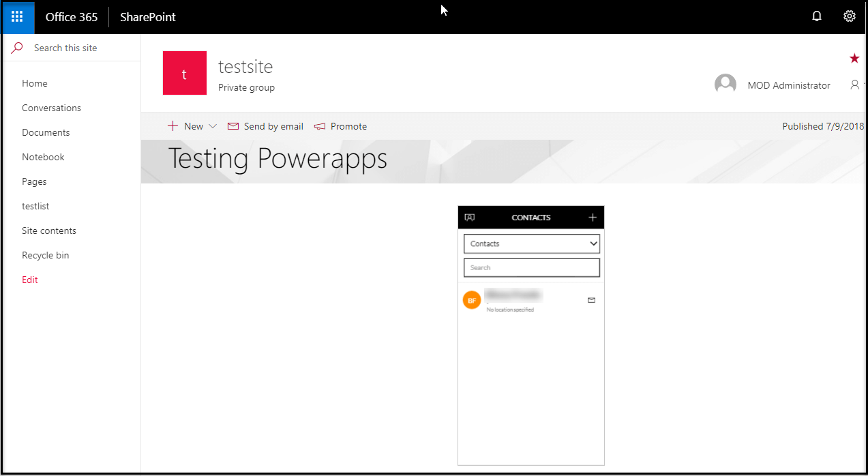Go to Documents in left navigation
The image size is (868, 476).
tap(46, 132)
